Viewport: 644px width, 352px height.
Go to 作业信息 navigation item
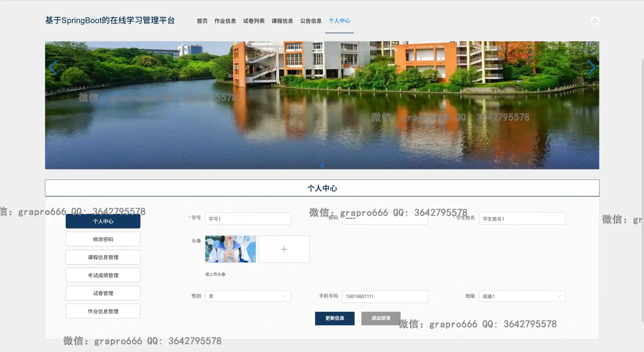click(x=225, y=21)
